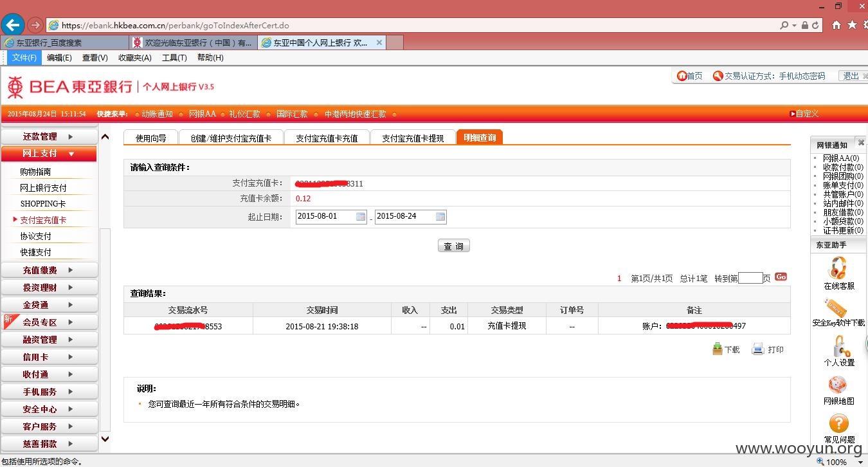
Task: Expand the 客户服务 menu
Action: click(x=49, y=426)
